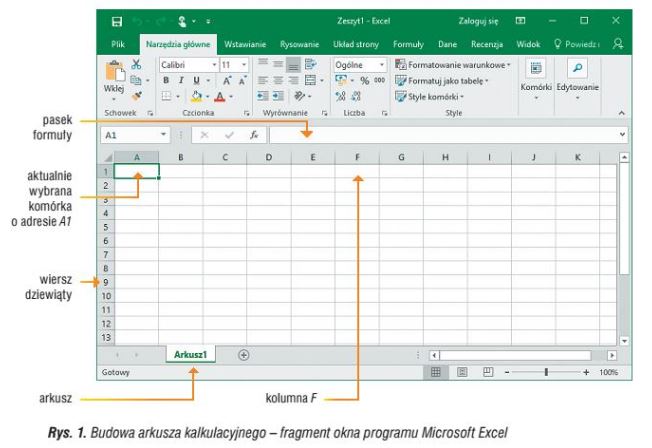Add new sheet with plus icon
The image size is (652, 448).
pyautogui.click(x=244, y=355)
